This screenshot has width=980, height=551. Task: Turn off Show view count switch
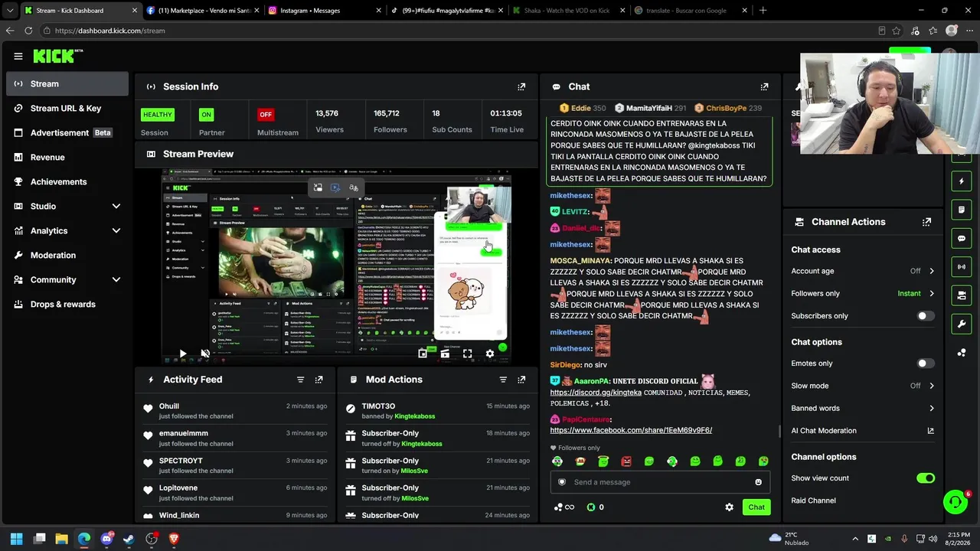[926, 478]
